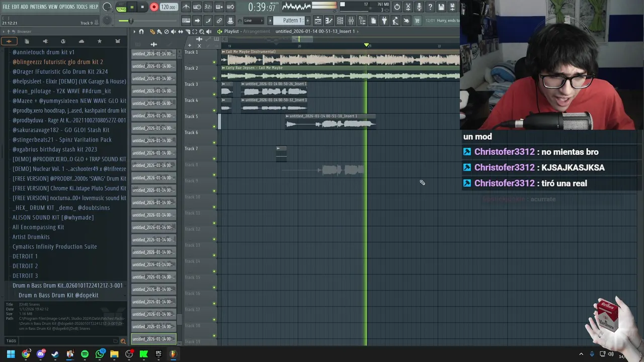Open the Playlist window icon
The width and height of the screenshot is (644, 362).
click(318, 21)
